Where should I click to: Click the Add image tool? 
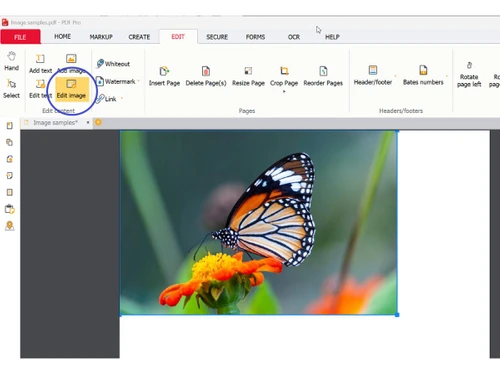71,64
